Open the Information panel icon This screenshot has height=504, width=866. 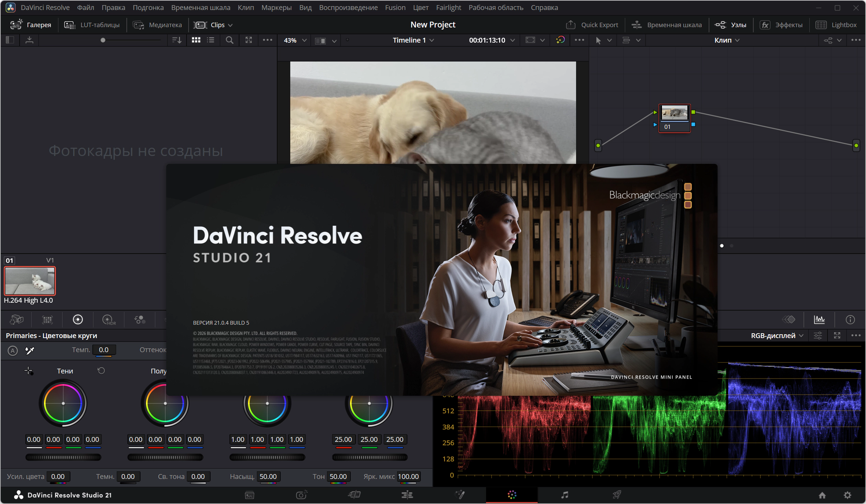(850, 320)
